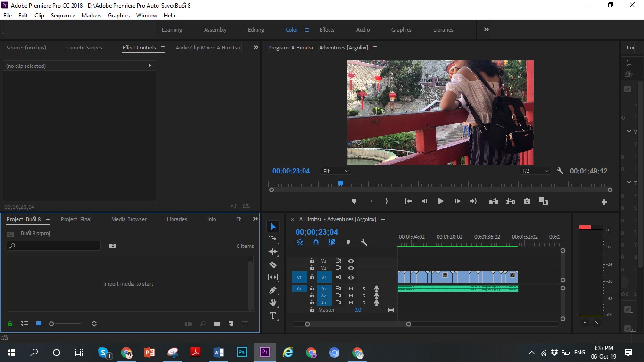Viewport: 644px width, 362px height.
Task: Click the New Item icon in Project panel
Action: 231,324
